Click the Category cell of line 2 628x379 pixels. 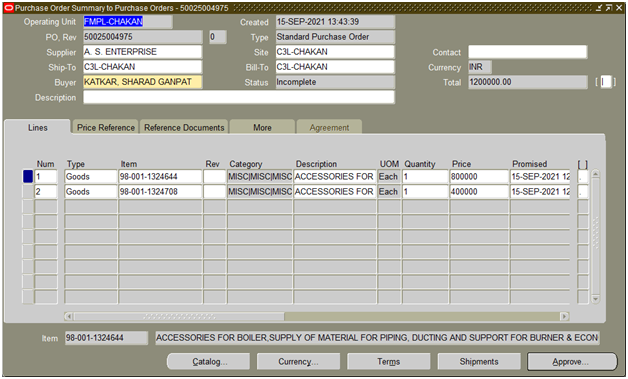click(260, 192)
